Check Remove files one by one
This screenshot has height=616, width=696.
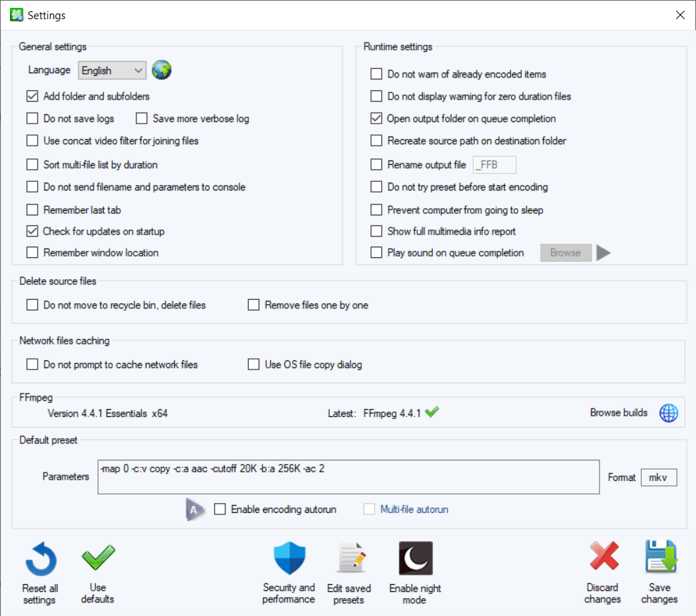254,306
